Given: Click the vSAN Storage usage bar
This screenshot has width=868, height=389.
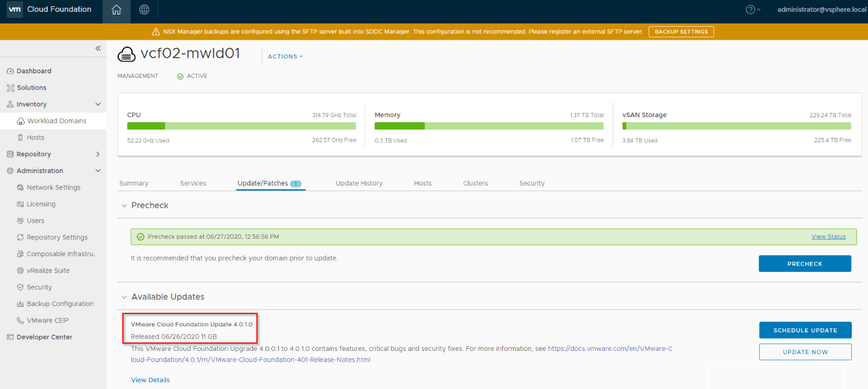Looking at the screenshot, I should tap(737, 126).
